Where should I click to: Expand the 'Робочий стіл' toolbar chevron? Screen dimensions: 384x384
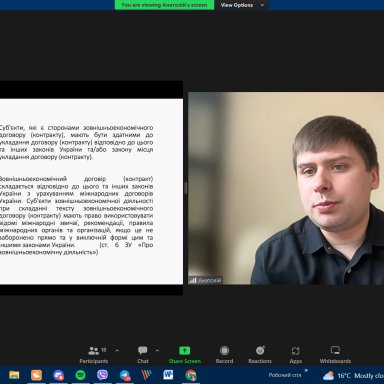[306, 370]
